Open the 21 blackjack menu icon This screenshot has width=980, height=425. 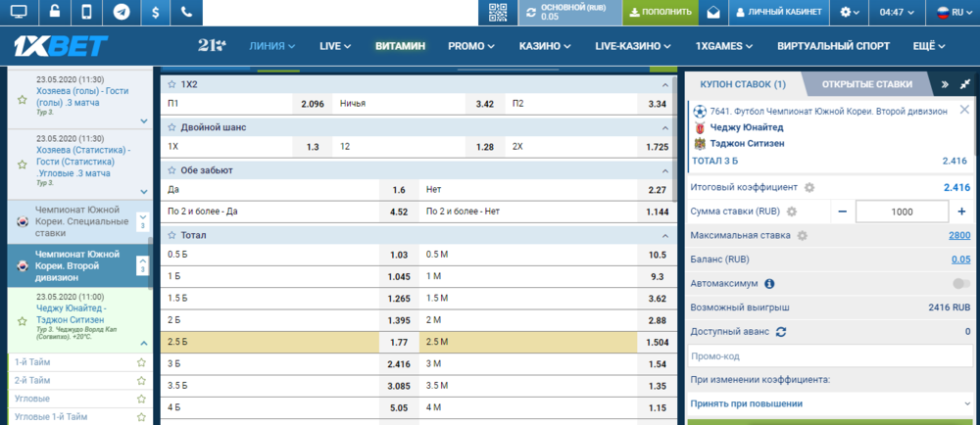coord(212,46)
